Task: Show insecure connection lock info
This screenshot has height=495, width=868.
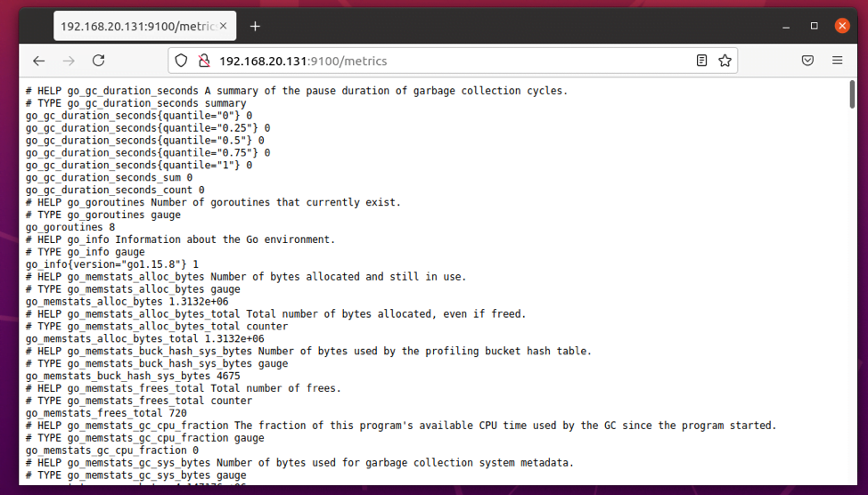Action: pos(204,61)
